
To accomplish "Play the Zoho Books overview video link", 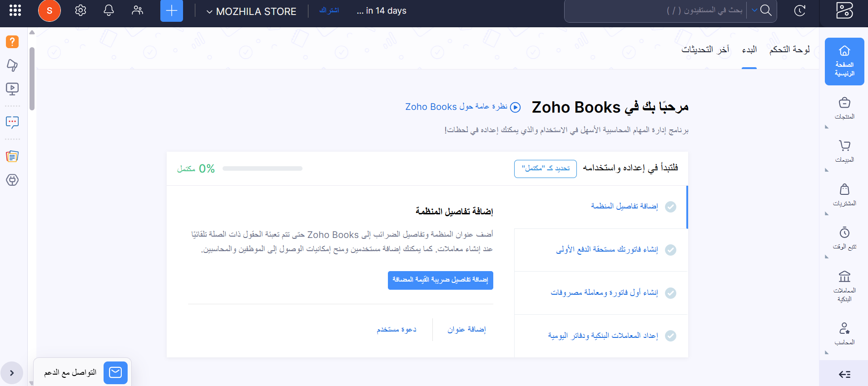I will pyautogui.click(x=463, y=107).
